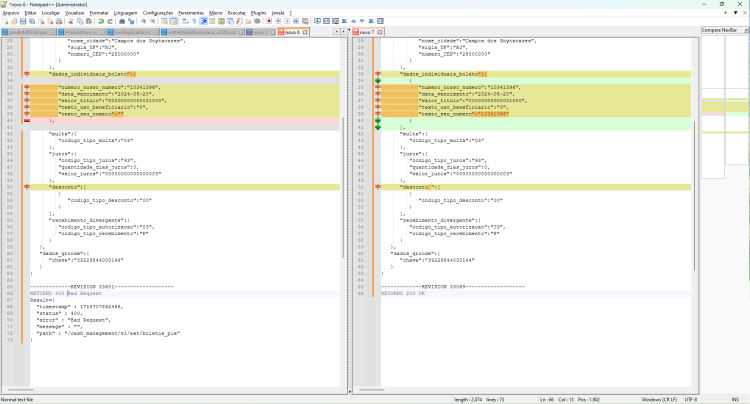Click the Compare previous difference arrow icon
Image resolution: width=750 pixels, height=404 pixels.
[x=353, y=21]
